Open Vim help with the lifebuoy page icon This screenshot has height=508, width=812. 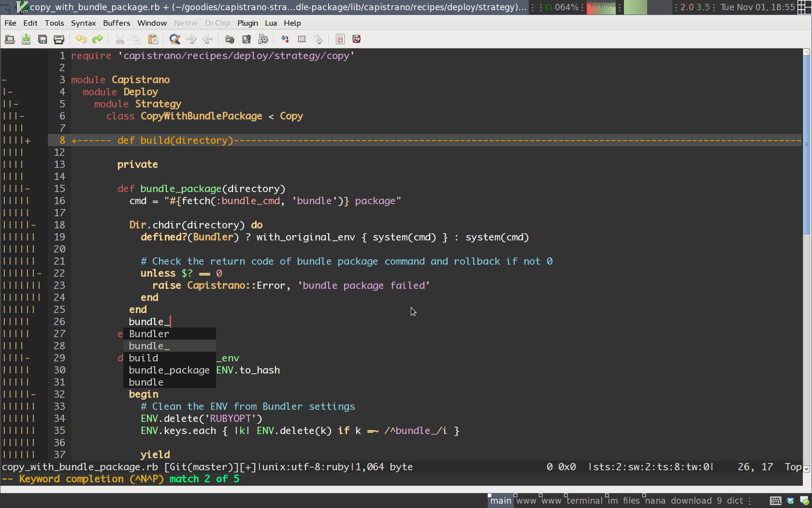tap(340, 39)
